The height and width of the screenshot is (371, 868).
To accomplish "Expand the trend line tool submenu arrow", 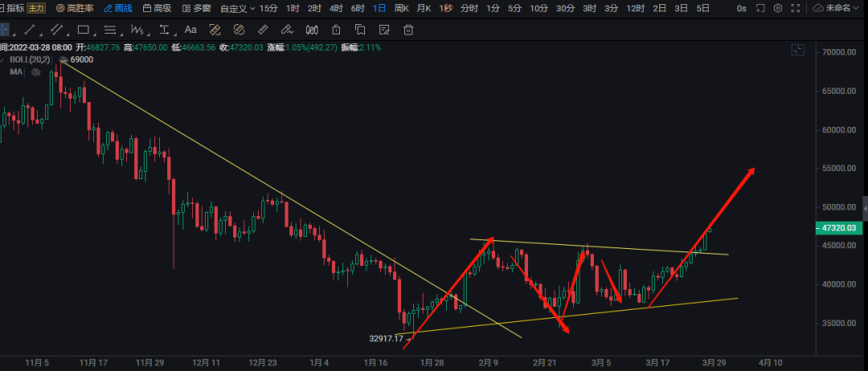I will coord(39,33).
